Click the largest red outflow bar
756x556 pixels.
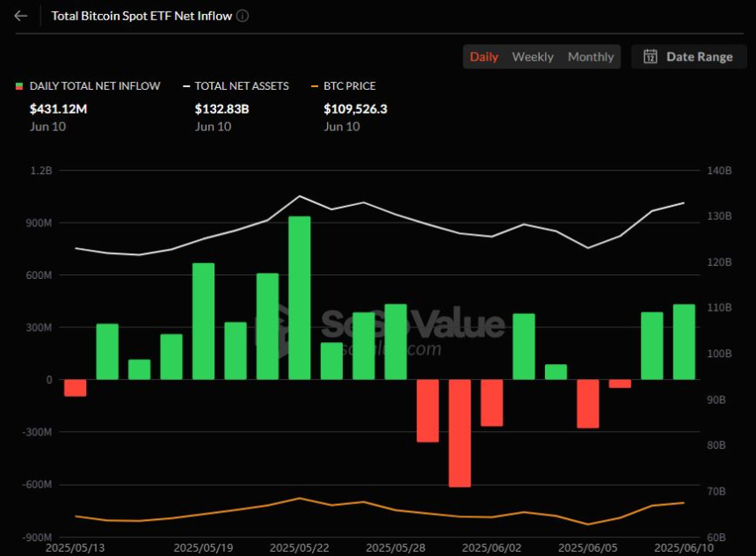tap(460, 433)
